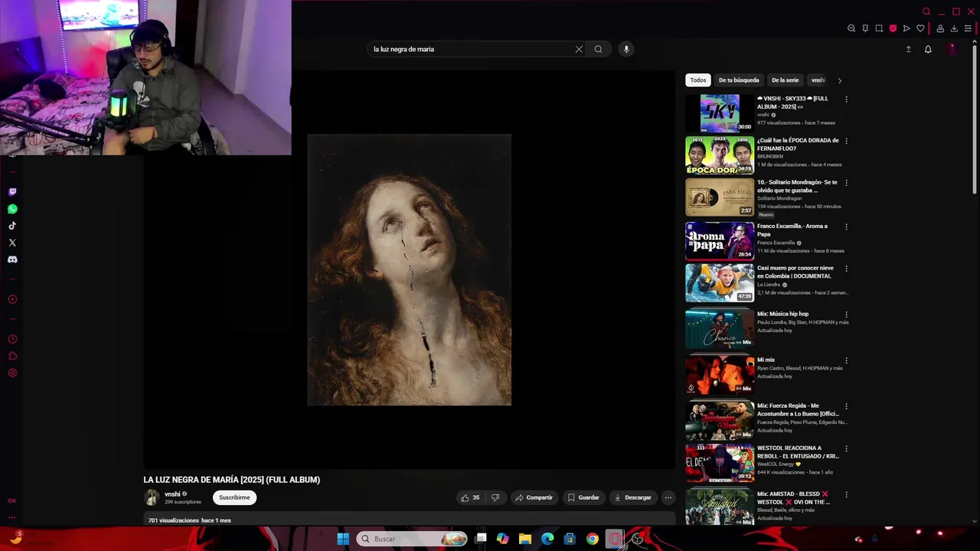
Task: Open browser history clock icon in sidebar
Action: tap(12, 339)
